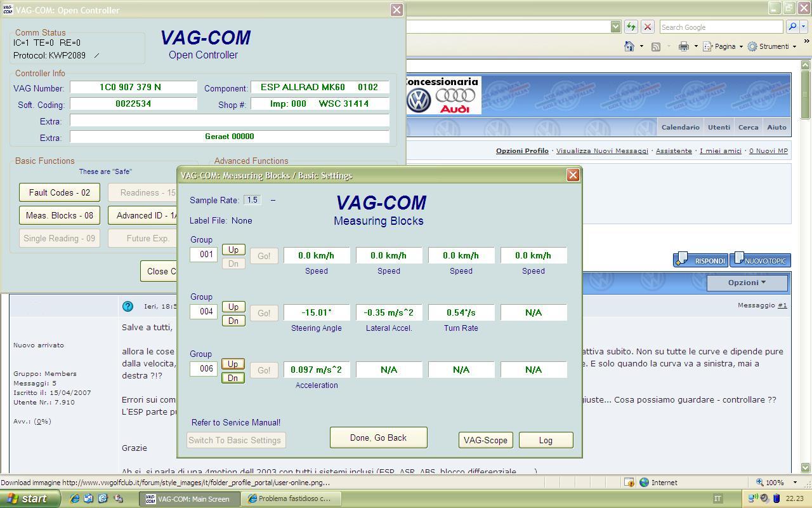
Task: Open the Cerca forum menu item
Action: [748, 127]
